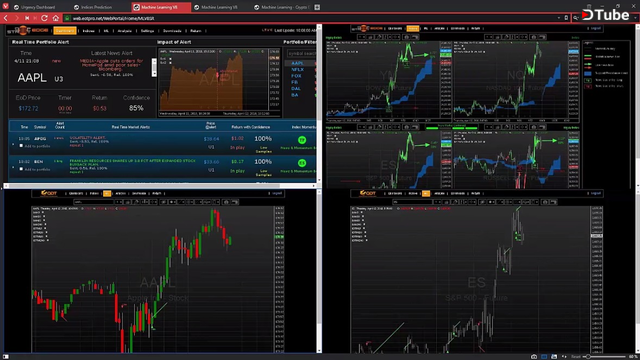This screenshot has width=640, height=360.
Task: Switch to the Urgency Dashboard tab
Action: click(x=38, y=7)
